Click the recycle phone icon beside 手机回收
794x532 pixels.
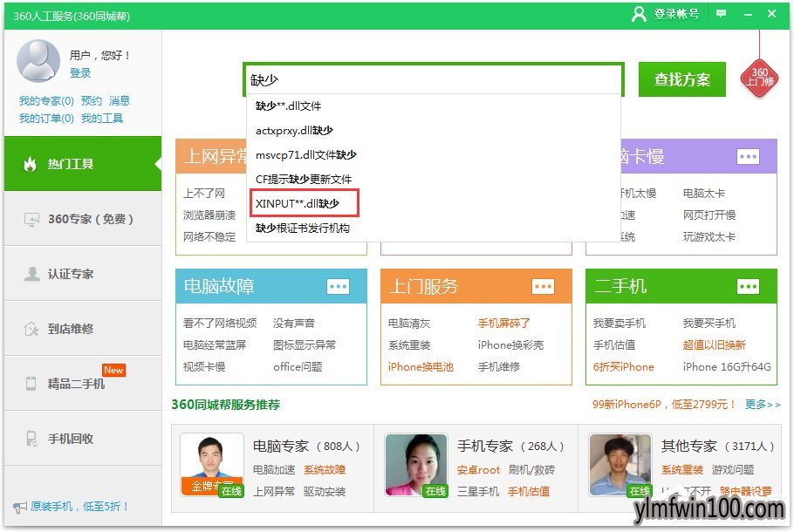31,439
